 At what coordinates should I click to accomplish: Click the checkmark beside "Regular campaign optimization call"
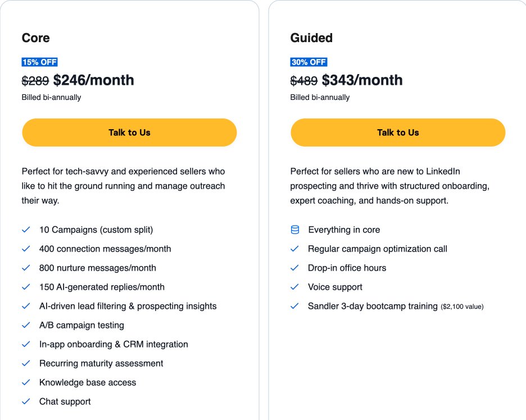pos(294,249)
